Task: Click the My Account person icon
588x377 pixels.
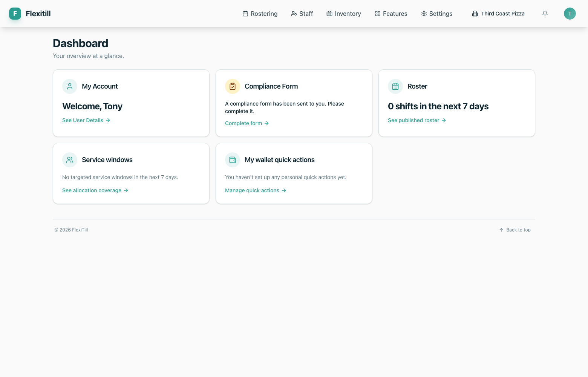Action: [70, 86]
